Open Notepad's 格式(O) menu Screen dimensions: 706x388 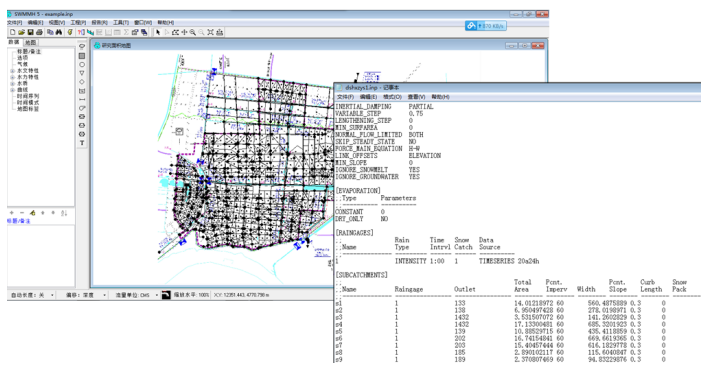[392, 97]
